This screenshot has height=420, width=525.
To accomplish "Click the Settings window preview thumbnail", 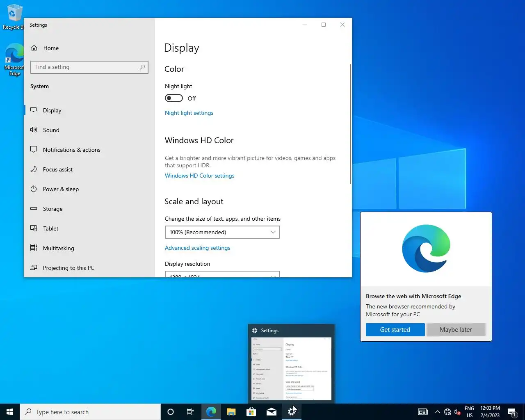I will pyautogui.click(x=291, y=368).
